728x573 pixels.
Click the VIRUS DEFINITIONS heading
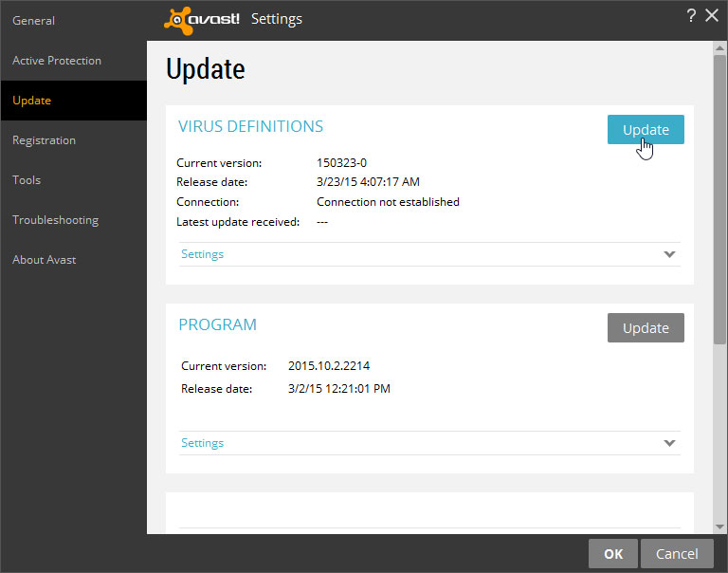[250, 126]
